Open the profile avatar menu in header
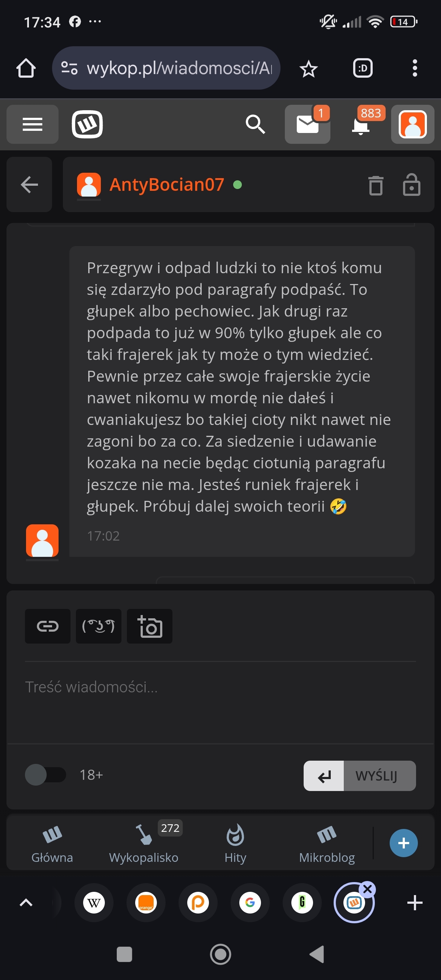This screenshot has width=441, height=980. [x=412, y=124]
